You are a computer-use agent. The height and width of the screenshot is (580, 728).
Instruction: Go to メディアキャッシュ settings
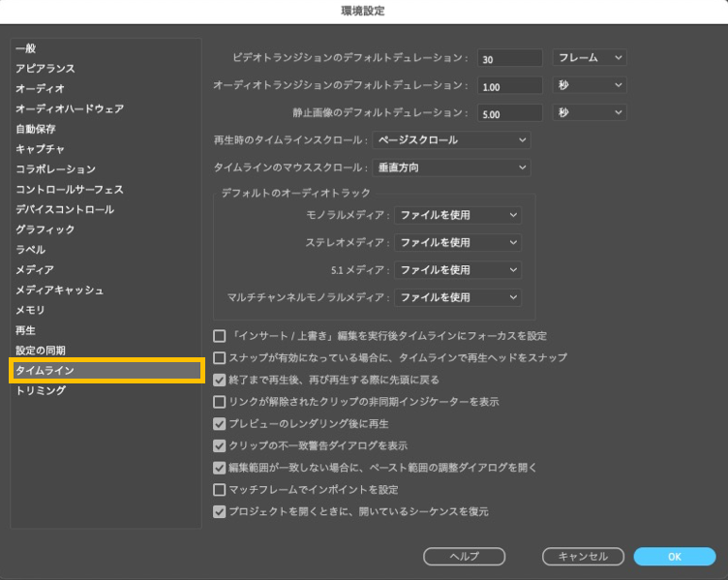click(x=59, y=290)
